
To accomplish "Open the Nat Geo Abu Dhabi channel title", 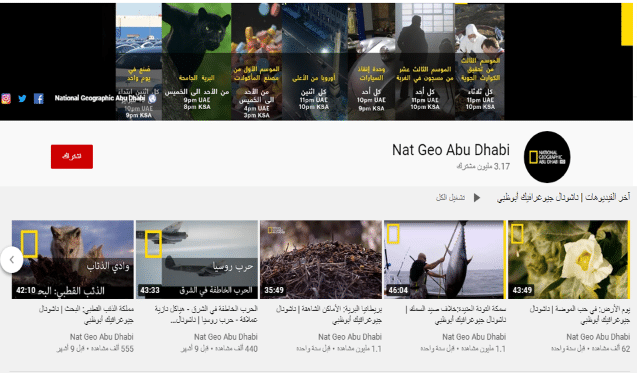I will [x=451, y=150].
